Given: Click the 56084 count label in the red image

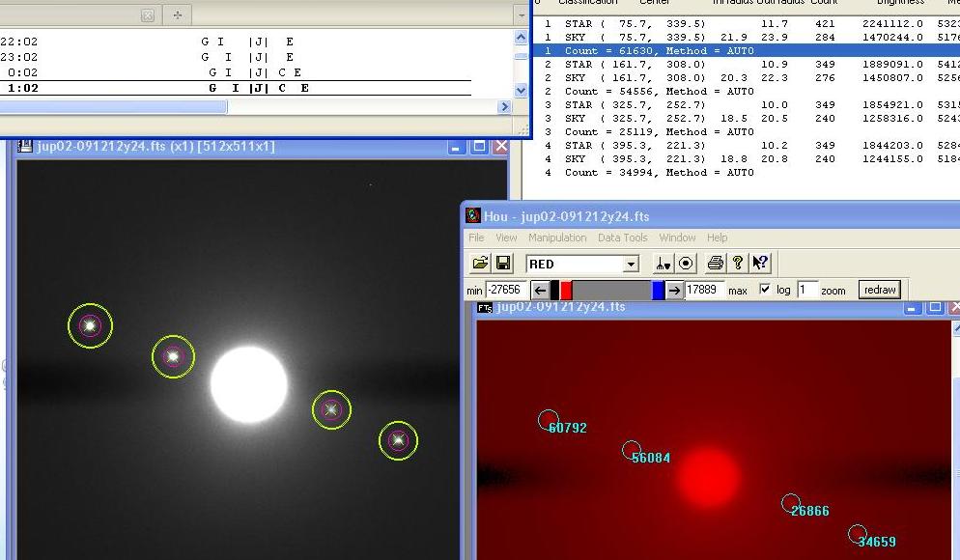Looking at the screenshot, I should 651,458.
